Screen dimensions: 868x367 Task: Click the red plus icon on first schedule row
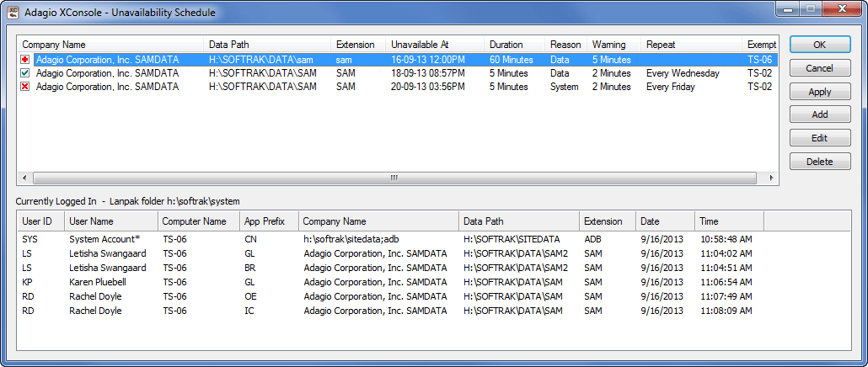pyautogui.click(x=25, y=60)
